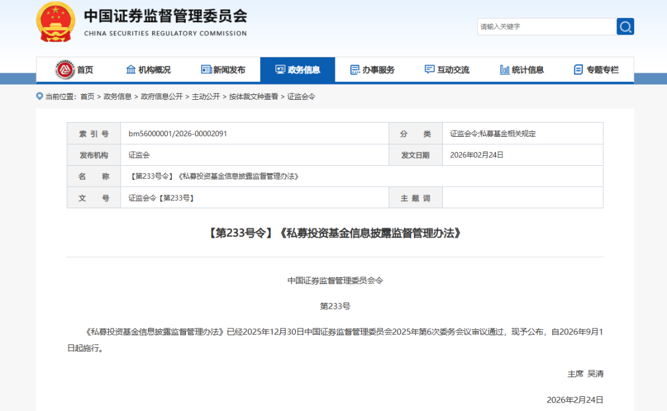Screen dimensions: 667x411
Task: Click the 新闻发布 newspaper icon
Action: coord(205,70)
